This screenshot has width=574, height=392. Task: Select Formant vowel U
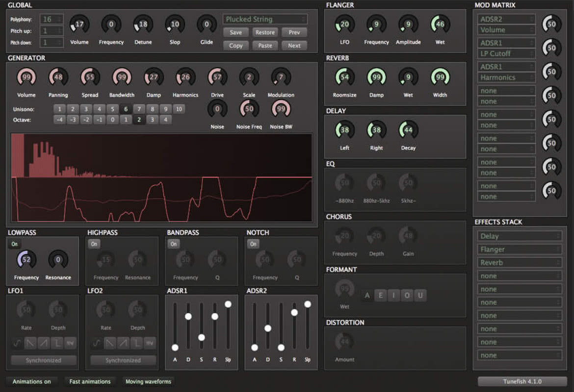pos(420,295)
